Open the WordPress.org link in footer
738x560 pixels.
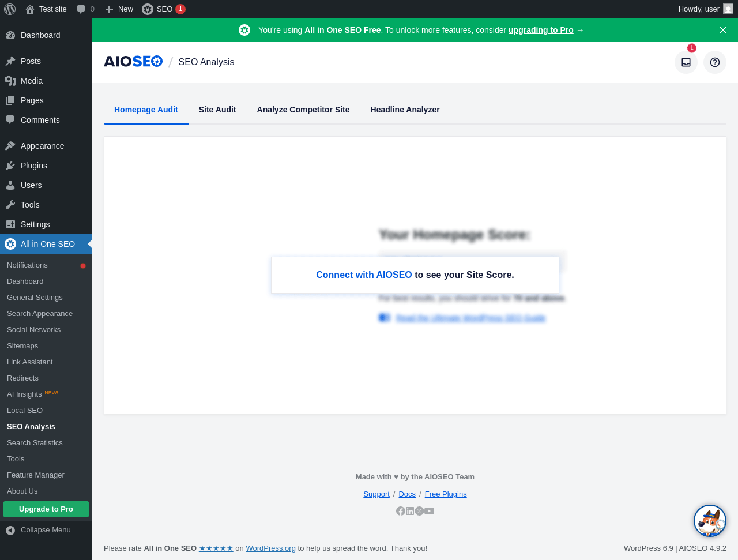tap(271, 548)
